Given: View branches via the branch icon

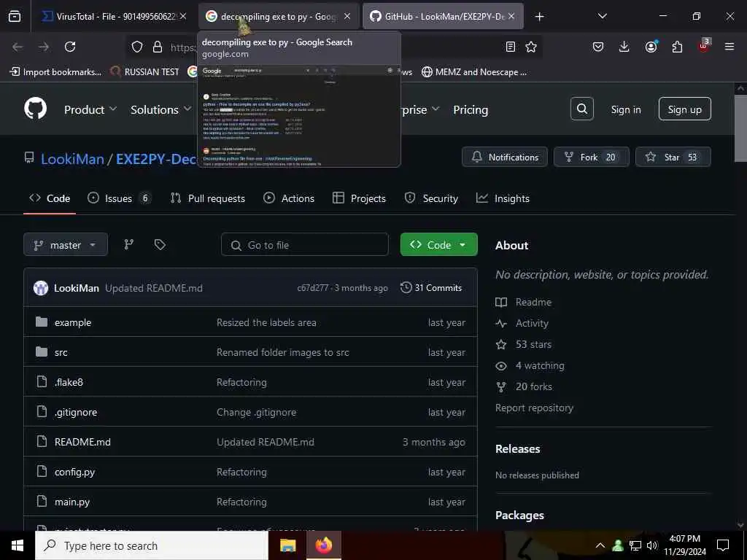Looking at the screenshot, I should [129, 245].
